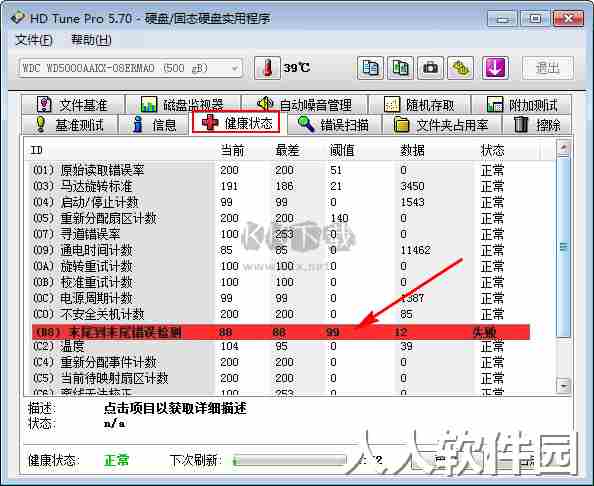Select the (0C) 电源周期计数 row
This screenshot has height=486, width=594.
point(280,298)
